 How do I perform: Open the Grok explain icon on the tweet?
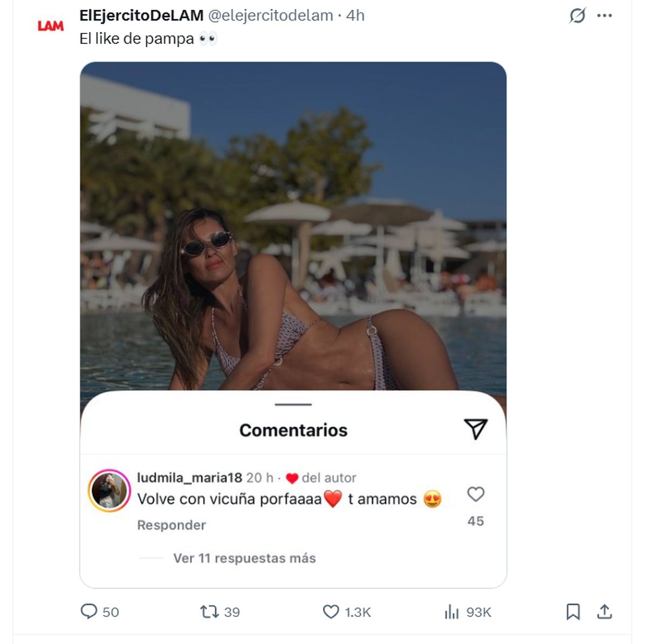(577, 16)
